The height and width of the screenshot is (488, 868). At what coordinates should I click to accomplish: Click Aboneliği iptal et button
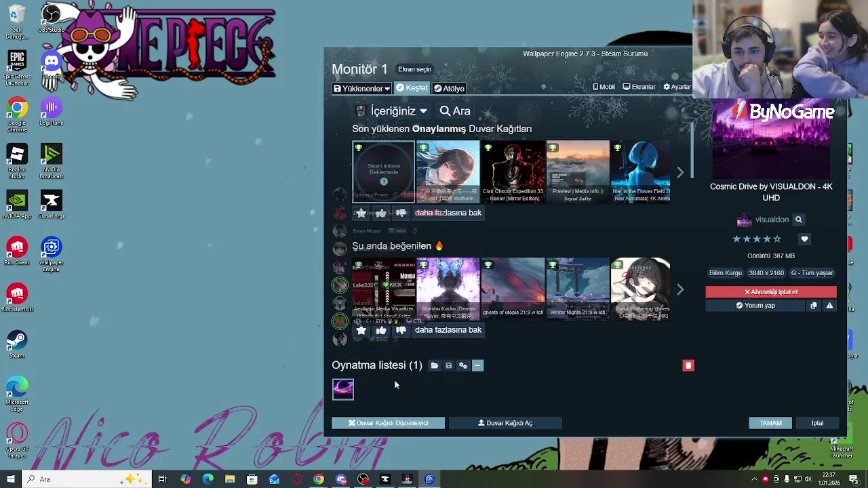[x=771, y=292]
